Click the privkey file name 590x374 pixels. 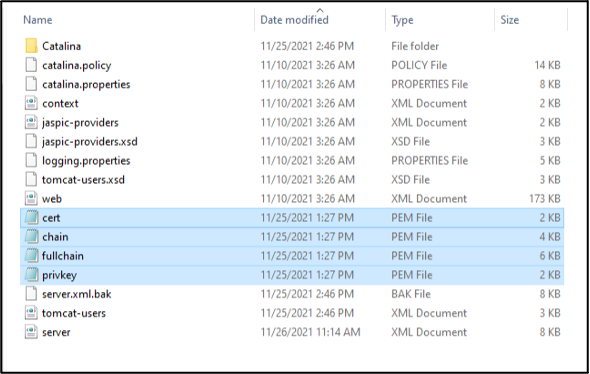click(59, 275)
